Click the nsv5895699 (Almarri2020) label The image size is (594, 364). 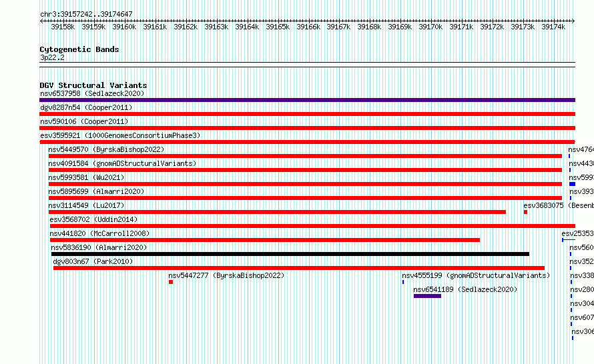(x=96, y=191)
